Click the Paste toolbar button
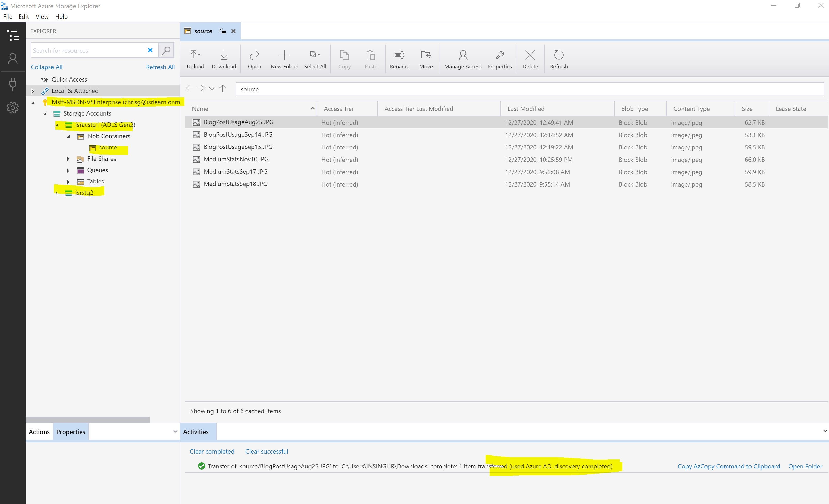Image resolution: width=829 pixels, height=504 pixels. (371, 59)
